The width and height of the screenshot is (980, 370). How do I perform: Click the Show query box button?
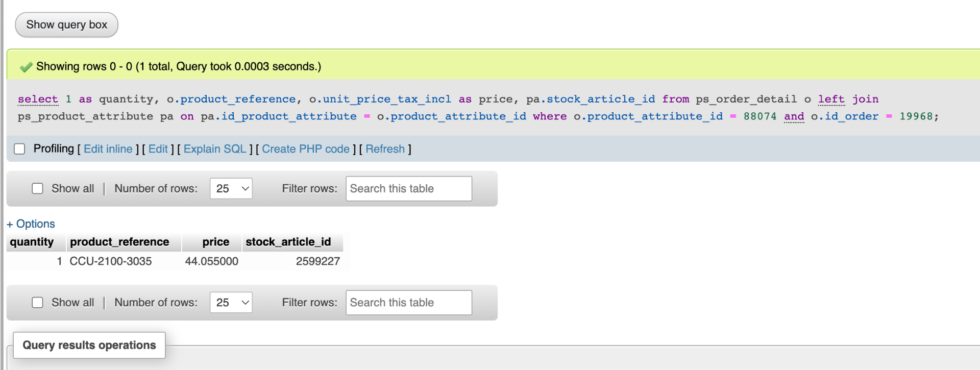tap(66, 25)
